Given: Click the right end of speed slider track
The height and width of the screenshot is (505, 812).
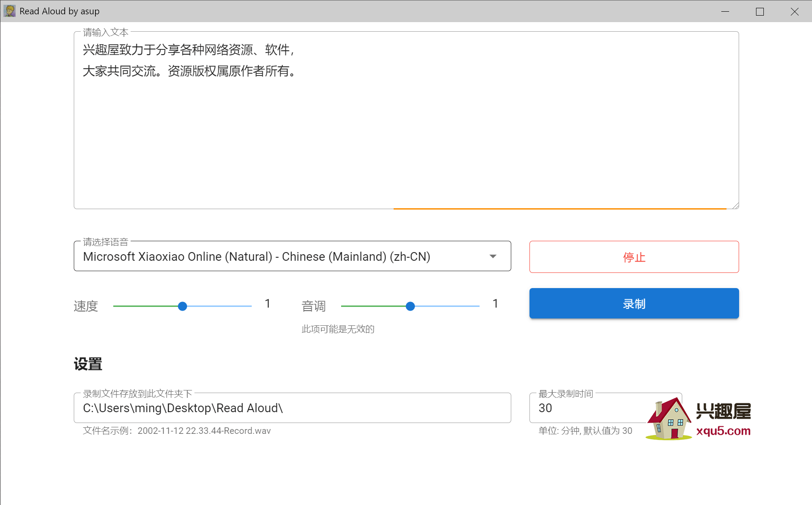Looking at the screenshot, I should pyautogui.click(x=250, y=306).
